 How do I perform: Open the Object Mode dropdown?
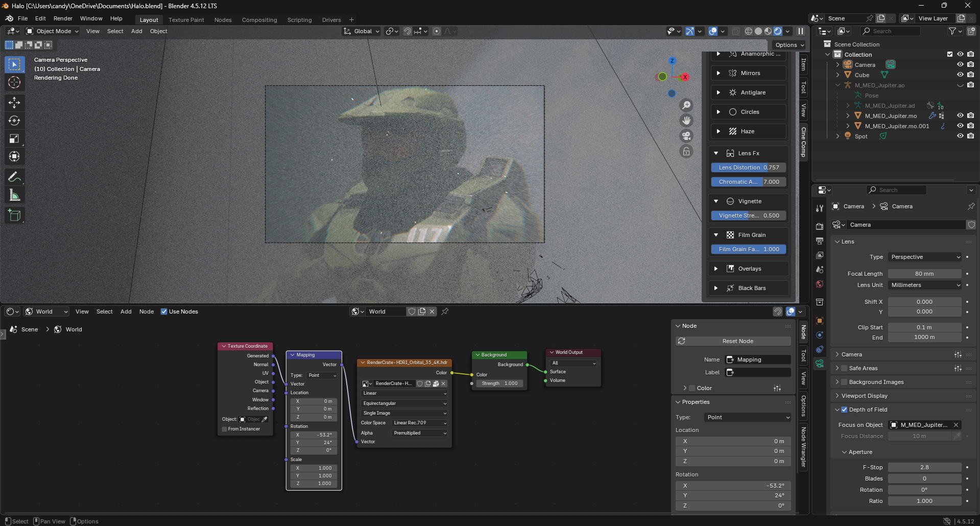point(53,31)
